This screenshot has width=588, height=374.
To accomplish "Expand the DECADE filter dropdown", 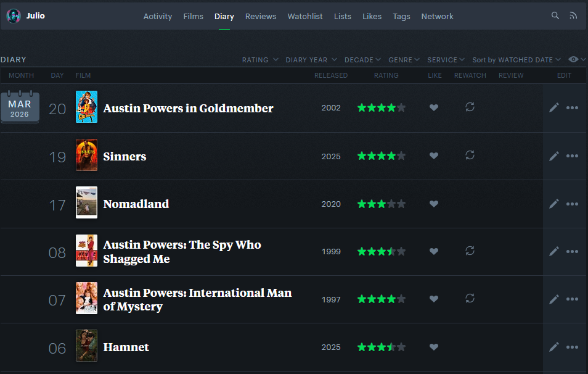I will (362, 60).
